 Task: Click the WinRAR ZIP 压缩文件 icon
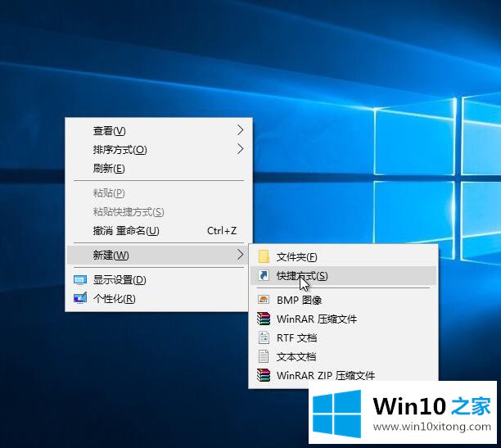tap(264, 375)
